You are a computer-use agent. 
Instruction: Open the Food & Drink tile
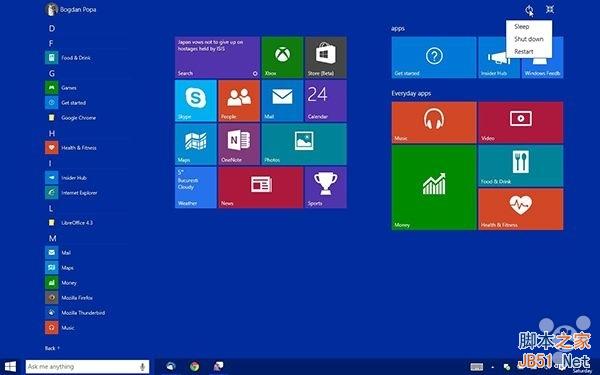point(520,166)
